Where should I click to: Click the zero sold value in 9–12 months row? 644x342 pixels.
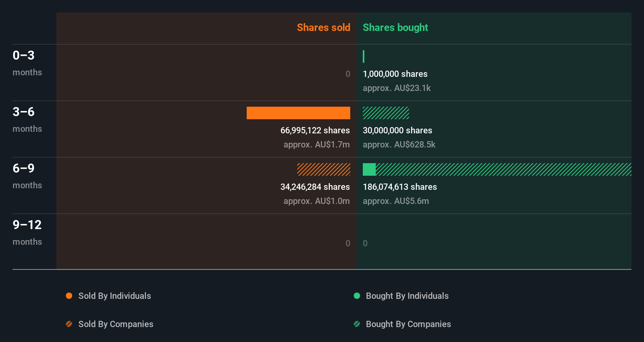click(348, 243)
